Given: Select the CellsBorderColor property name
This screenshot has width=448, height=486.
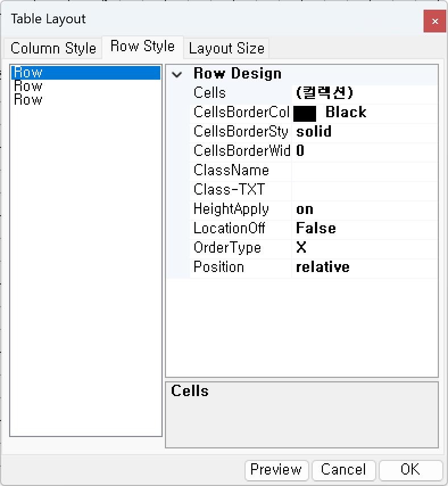Looking at the screenshot, I should pos(242,112).
